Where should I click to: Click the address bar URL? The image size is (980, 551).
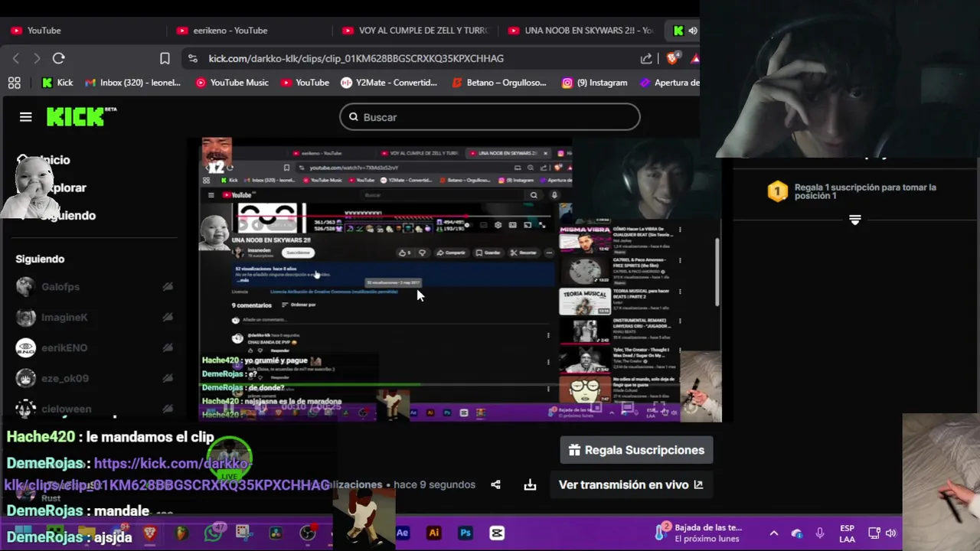coord(356,58)
